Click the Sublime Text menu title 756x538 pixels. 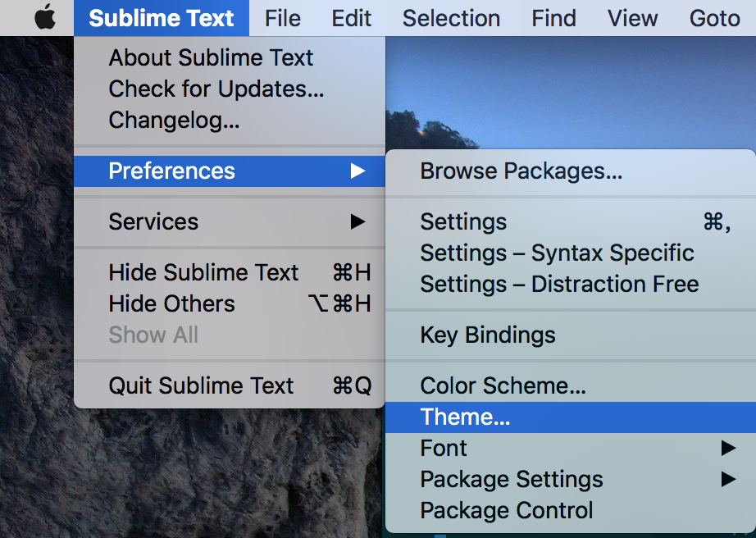162,18
